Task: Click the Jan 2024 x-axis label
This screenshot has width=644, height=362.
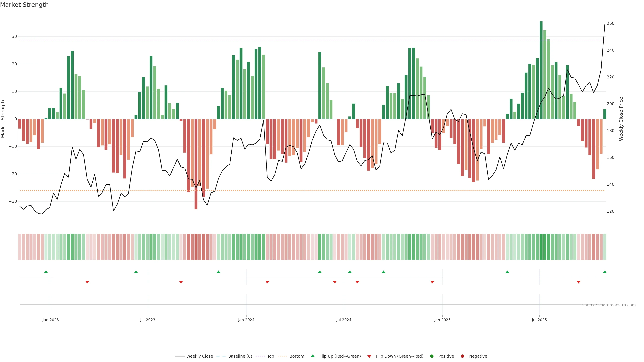Action: click(x=246, y=320)
